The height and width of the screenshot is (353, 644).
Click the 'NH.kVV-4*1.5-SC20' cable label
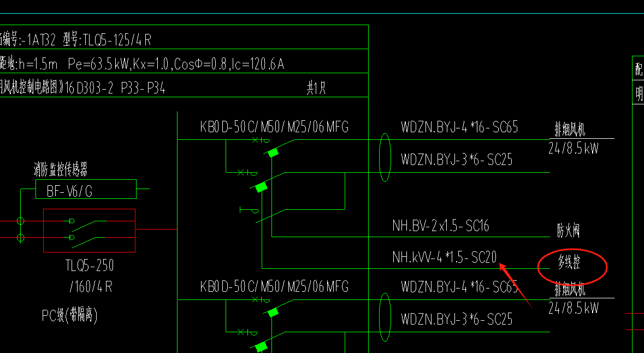pyautogui.click(x=445, y=257)
